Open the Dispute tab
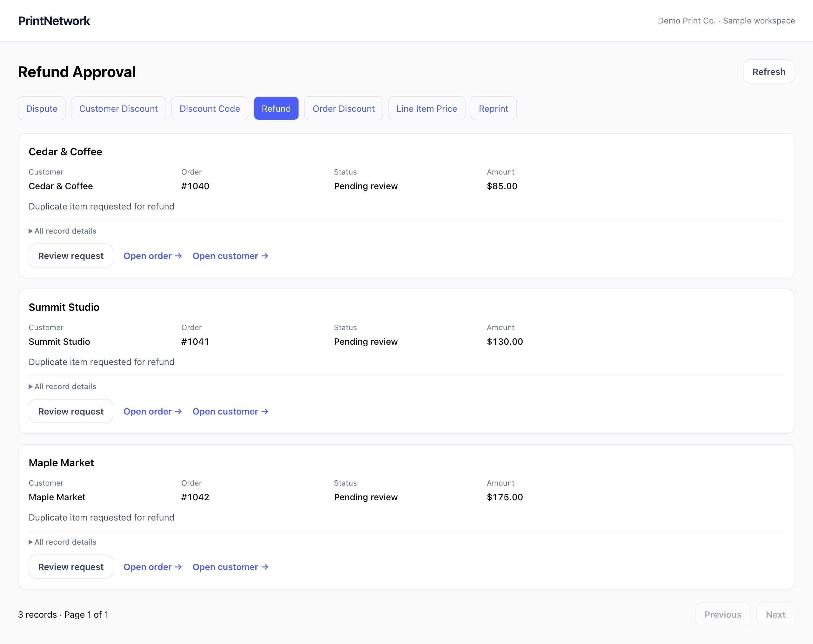The height and width of the screenshot is (644, 813). 42,109
